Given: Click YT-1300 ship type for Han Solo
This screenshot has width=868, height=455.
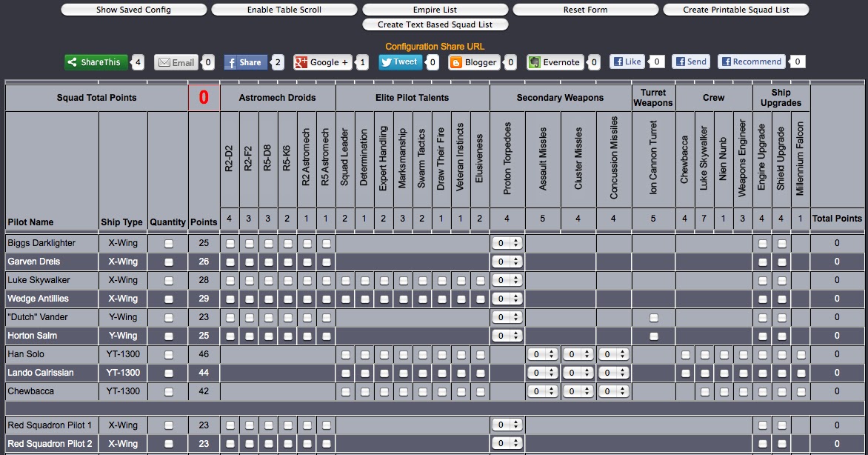Looking at the screenshot, I should (123, 354).
